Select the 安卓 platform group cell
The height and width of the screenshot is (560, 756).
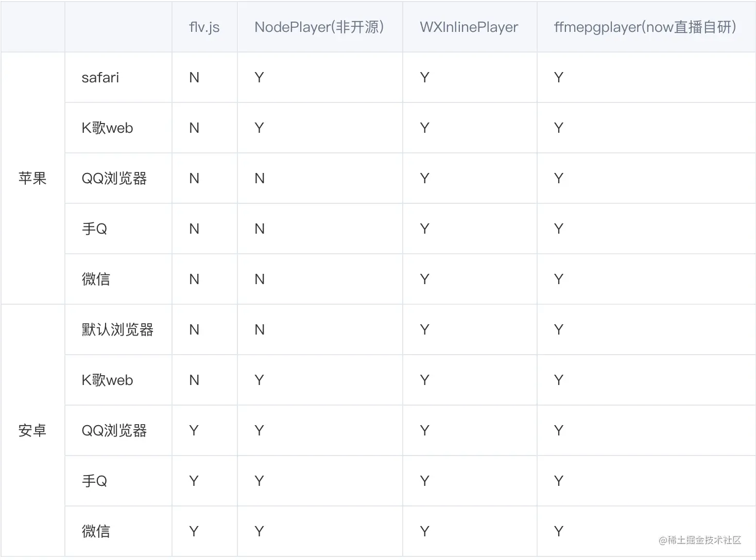pyautogui.click(x=32, y=430)
